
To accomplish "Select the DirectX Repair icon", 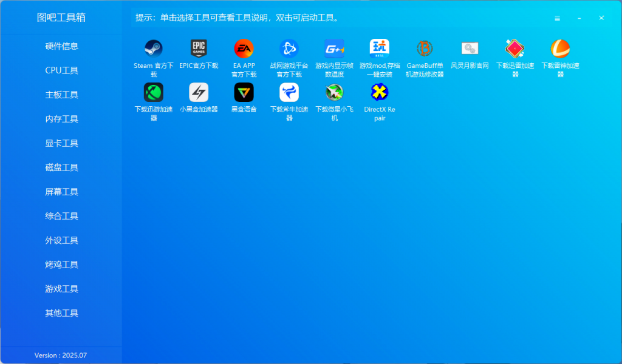I will point(380,92).
